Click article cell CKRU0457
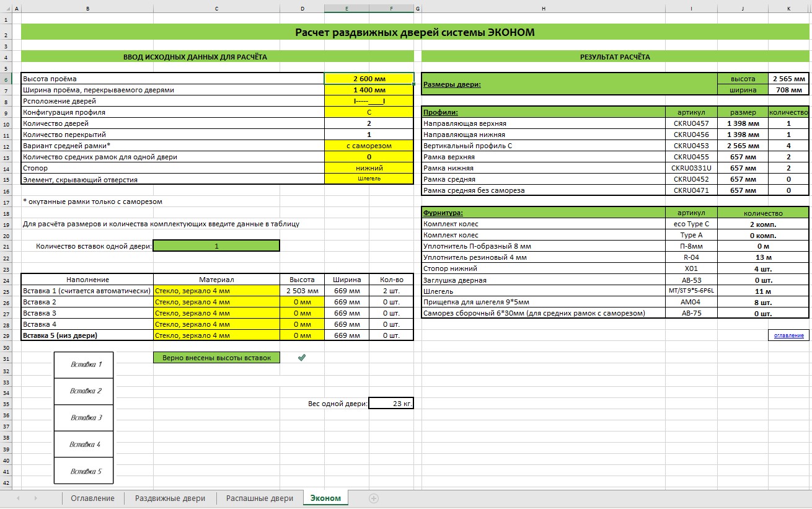 [691, 123]
